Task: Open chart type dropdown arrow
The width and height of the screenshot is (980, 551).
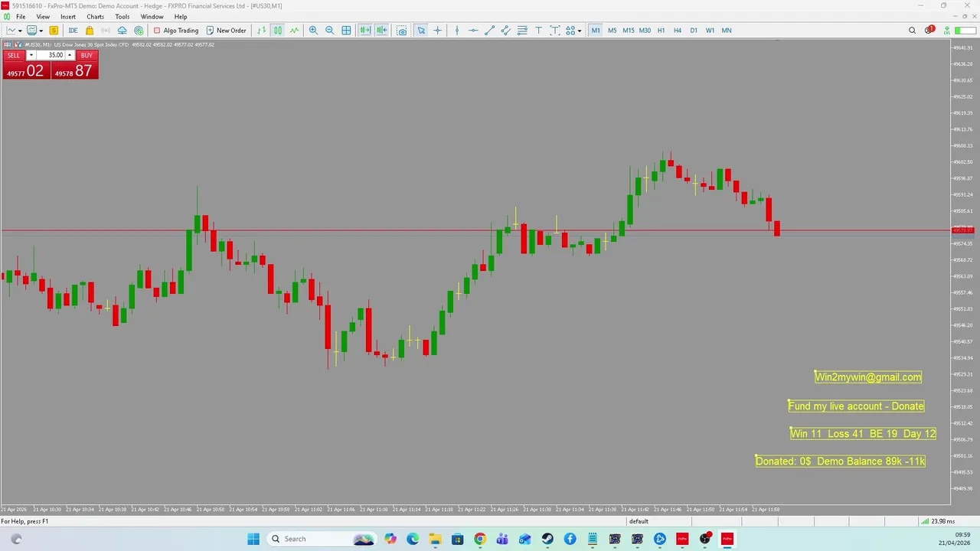Action: click(x=19, y=31)
